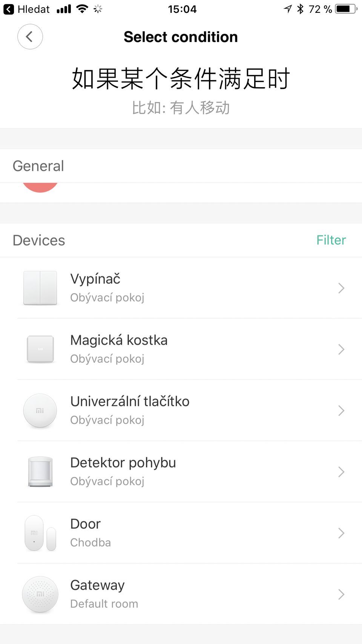Choose Detektor pohybu device name
The image size is (362, 644).
(x=123, y=463)
